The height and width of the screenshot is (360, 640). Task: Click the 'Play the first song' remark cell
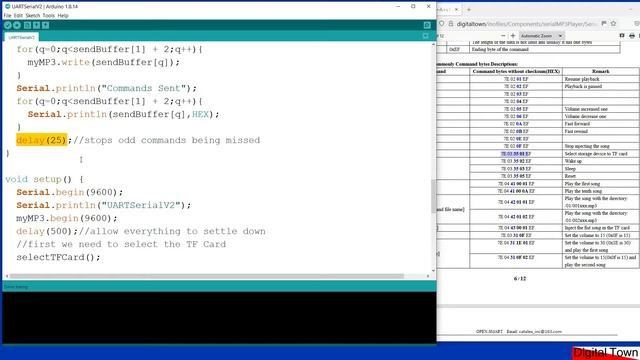pyautogui.click(x=582, y=184)
